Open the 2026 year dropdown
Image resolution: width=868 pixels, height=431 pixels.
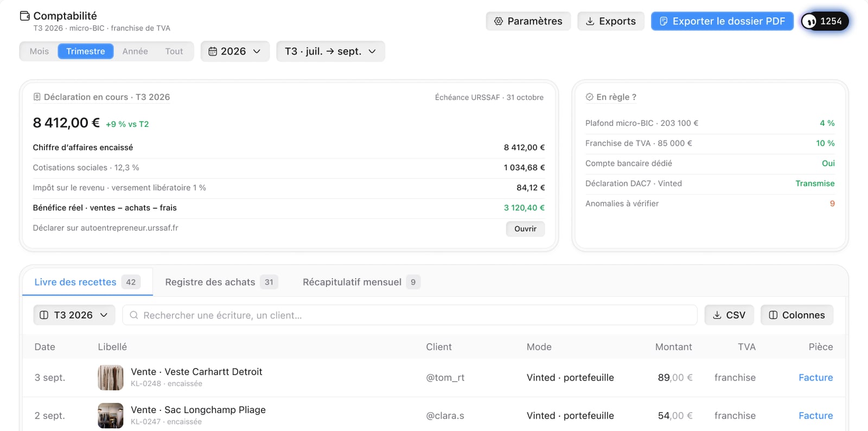(x=235, y=52)
